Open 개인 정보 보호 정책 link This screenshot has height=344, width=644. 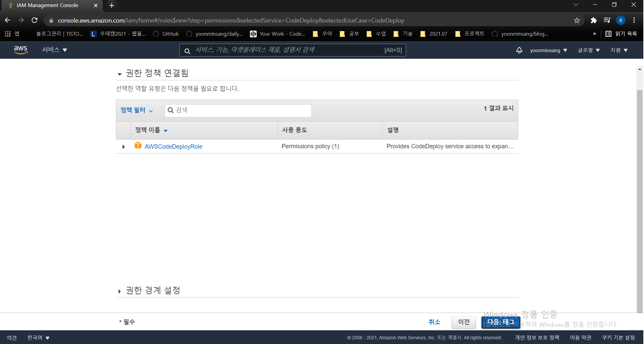pyautogui.click(x=537, y=338)
